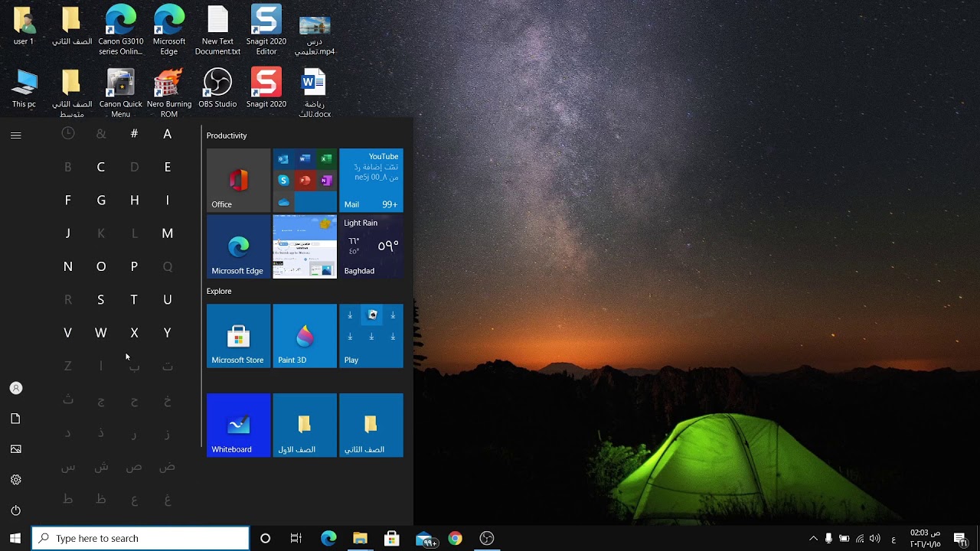The width and height of the screenshot is (980, 551).
Task: Click the Windows Start button
Action: tap(15, 539)
